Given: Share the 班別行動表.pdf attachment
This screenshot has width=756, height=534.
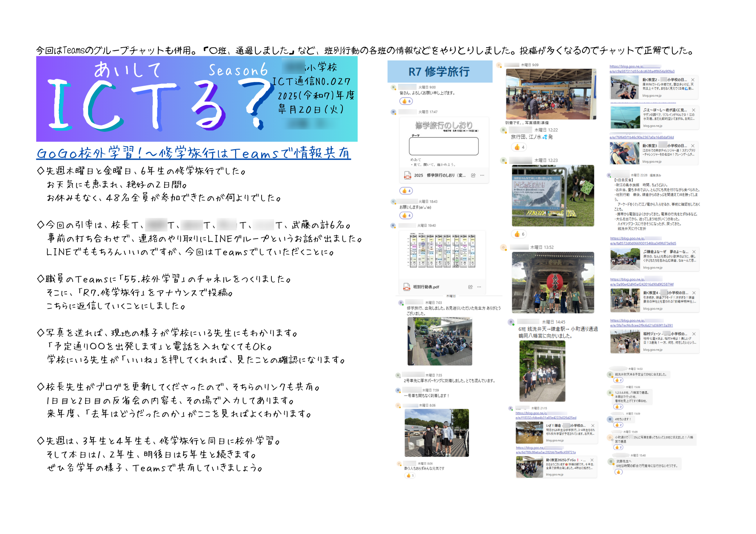Looking at the screenshot, I should pos(471,287).
